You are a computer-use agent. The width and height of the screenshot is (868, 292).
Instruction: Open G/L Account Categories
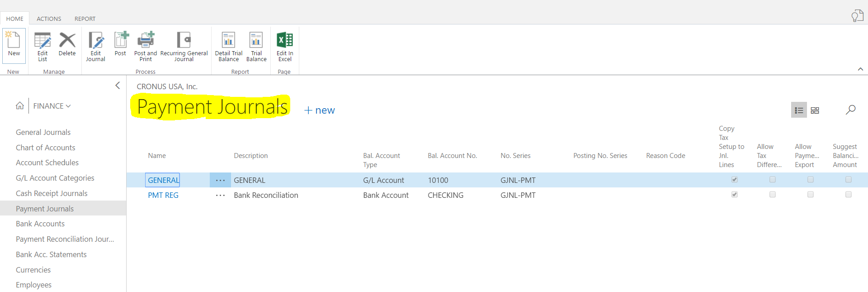[55, 178]
